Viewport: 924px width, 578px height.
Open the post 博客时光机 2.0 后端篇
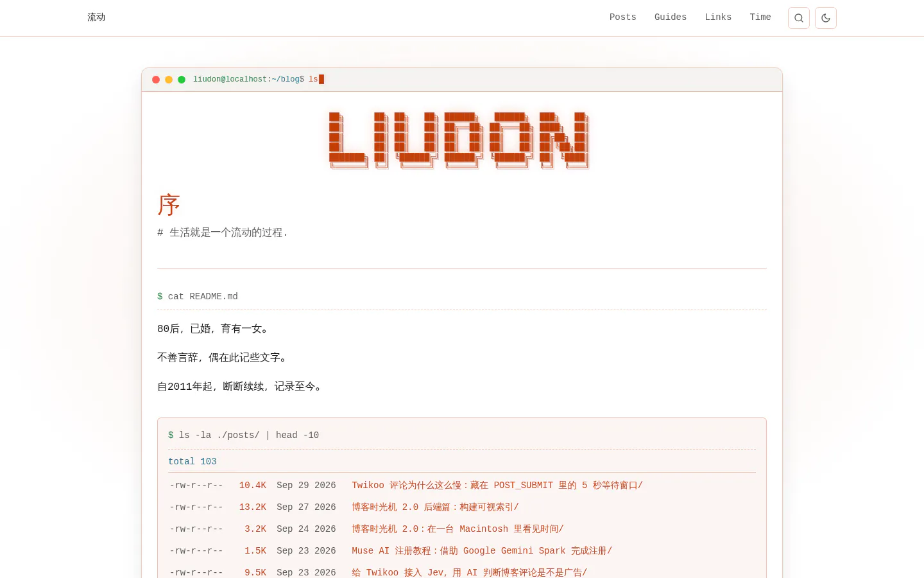pyautogui.click(x=435, y=507)
